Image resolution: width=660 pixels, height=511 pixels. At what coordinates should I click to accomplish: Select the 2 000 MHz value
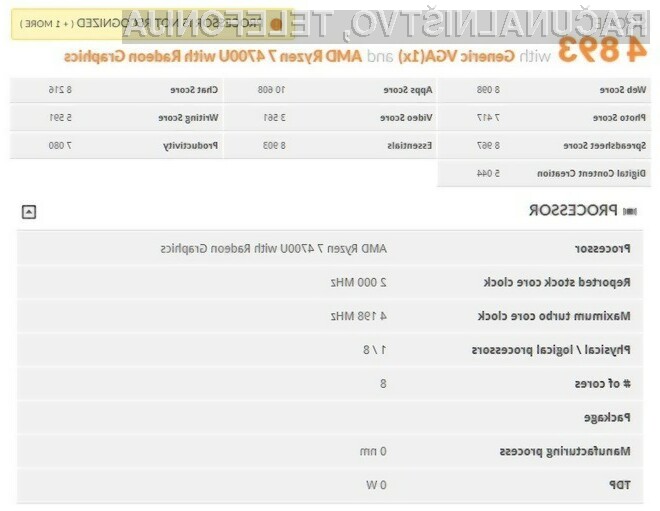(x=359, y=282)
